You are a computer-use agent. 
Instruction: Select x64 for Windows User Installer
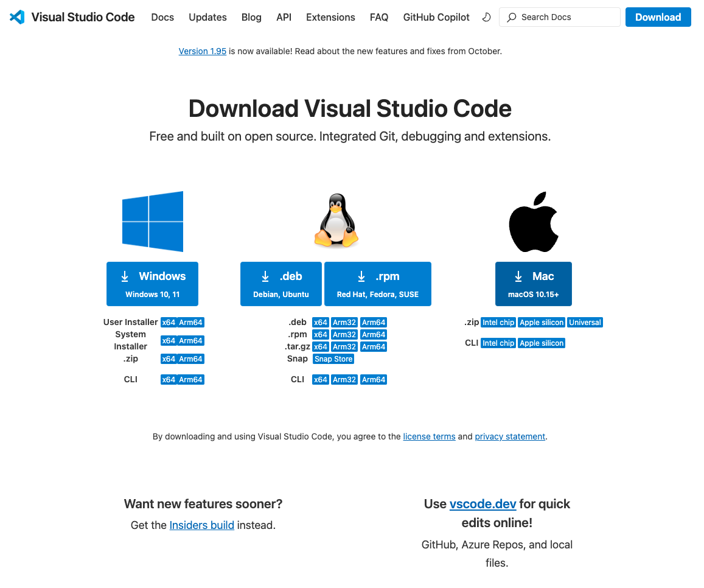pyautogui.click(x=169, y=323)
